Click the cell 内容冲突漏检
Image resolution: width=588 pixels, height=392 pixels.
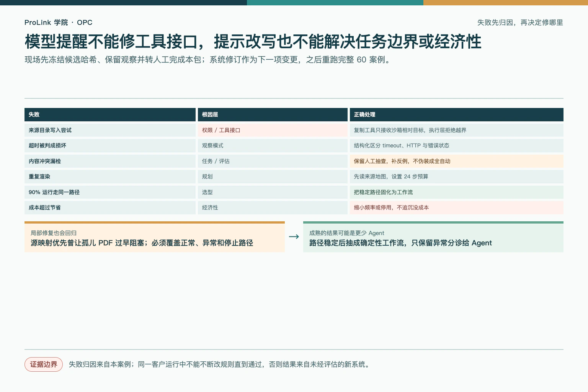[110, 161]
